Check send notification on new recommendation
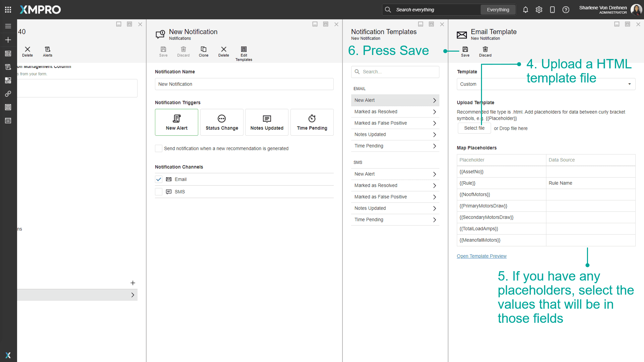The width and height of the screenshot is (644, 362). click(159, 148)
